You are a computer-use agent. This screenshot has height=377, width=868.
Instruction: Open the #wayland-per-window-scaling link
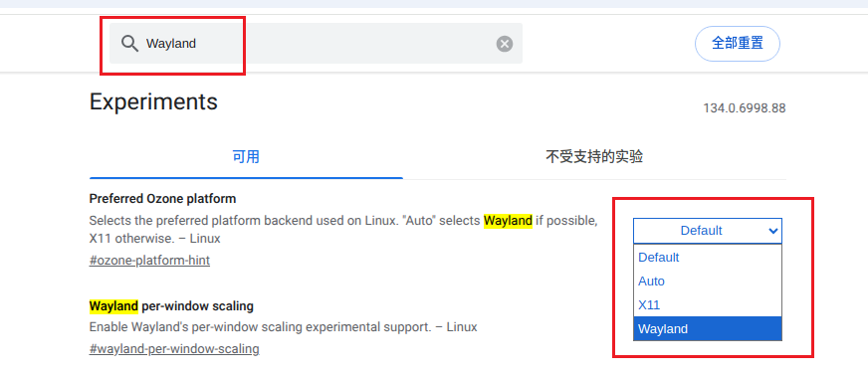pos(174,349)
